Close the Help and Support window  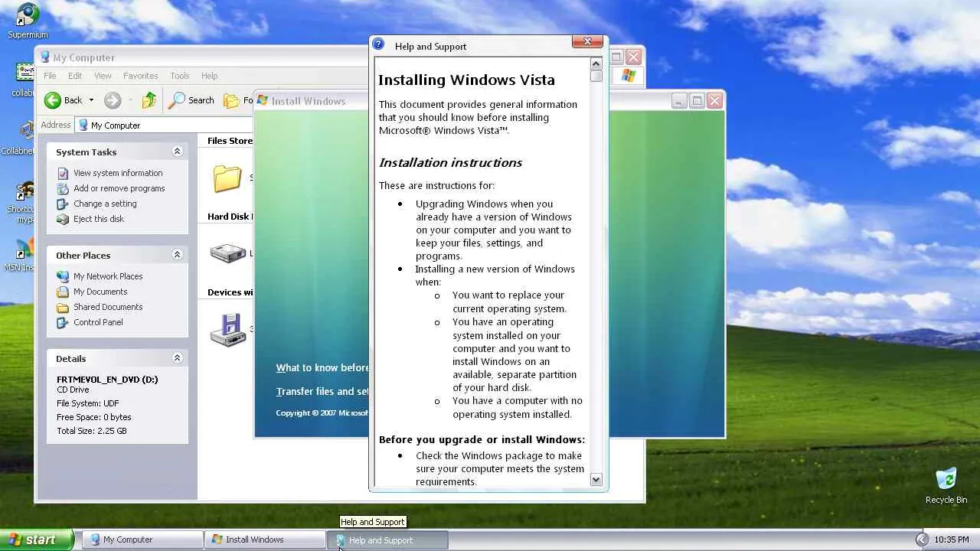click(x=587, y=42)
